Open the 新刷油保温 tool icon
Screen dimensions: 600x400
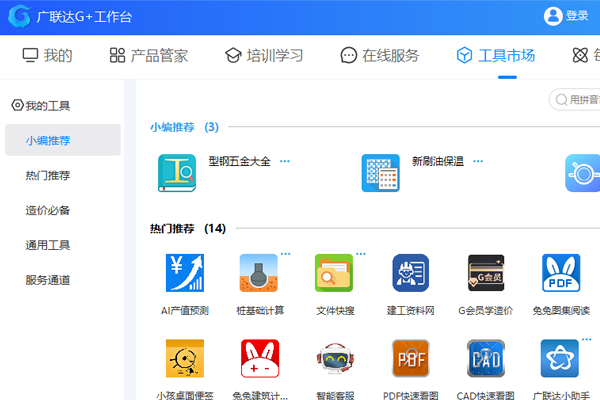tap(380, 173)
